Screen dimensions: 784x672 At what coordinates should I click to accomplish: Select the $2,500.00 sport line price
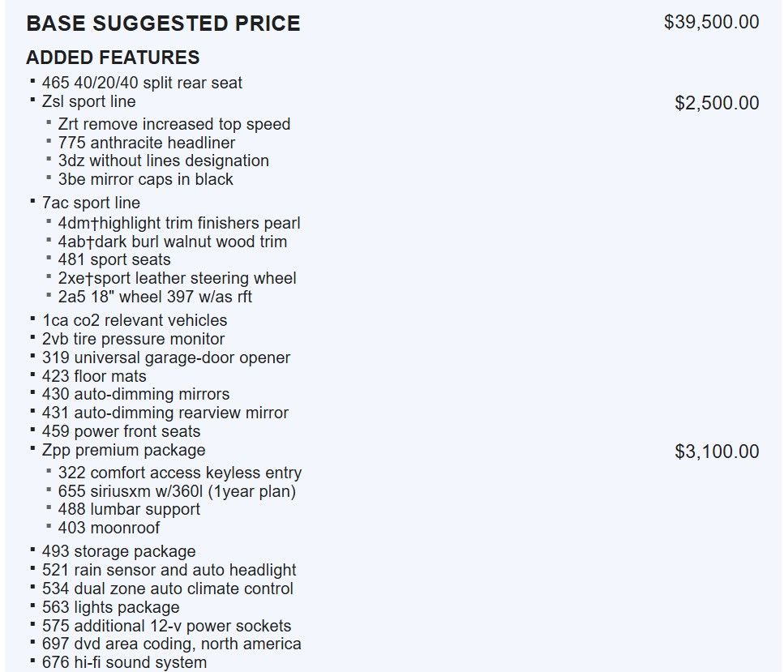717,103
